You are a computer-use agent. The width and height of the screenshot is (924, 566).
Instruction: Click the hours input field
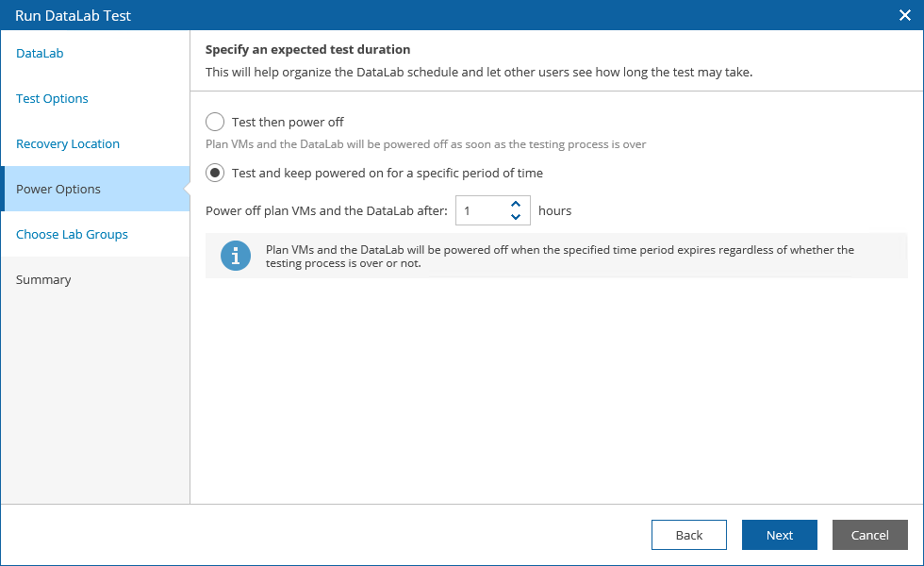point(481,210)
